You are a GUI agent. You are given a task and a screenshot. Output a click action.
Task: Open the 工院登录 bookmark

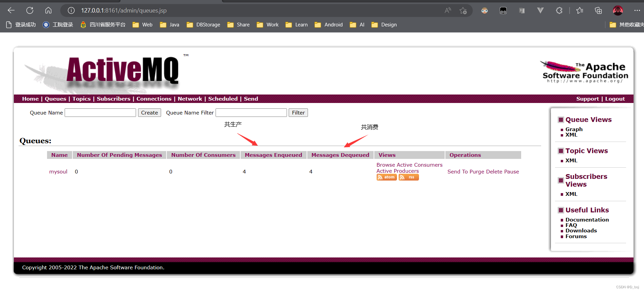(x=58, y=25)
